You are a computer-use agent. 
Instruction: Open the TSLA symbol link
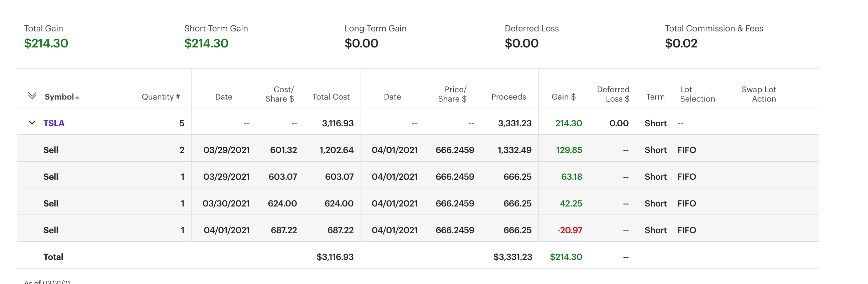click(x=54, y=123)
